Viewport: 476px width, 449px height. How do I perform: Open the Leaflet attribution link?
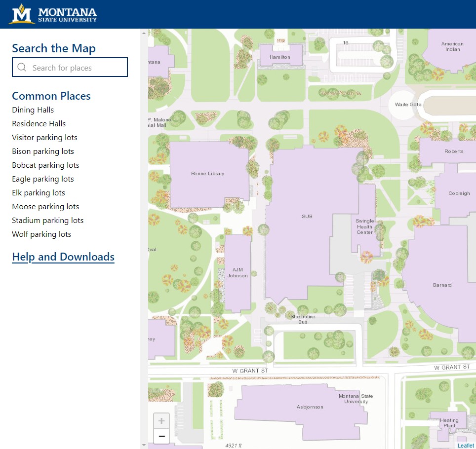466,446
